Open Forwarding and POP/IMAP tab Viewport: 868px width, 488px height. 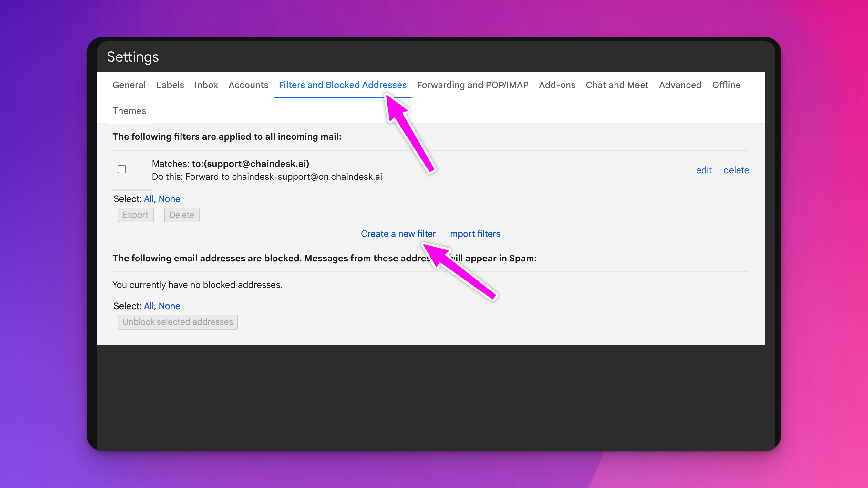point(472,85)
